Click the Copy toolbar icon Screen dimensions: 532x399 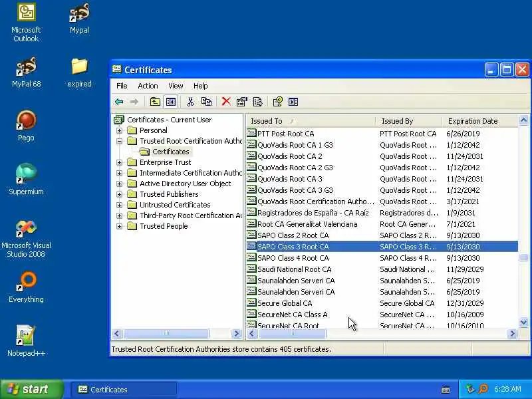206,102
